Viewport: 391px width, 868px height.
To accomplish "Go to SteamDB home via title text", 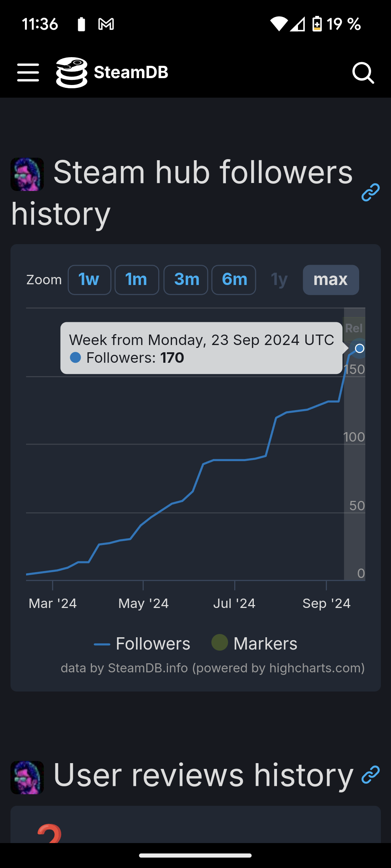I will pos(131,72).
